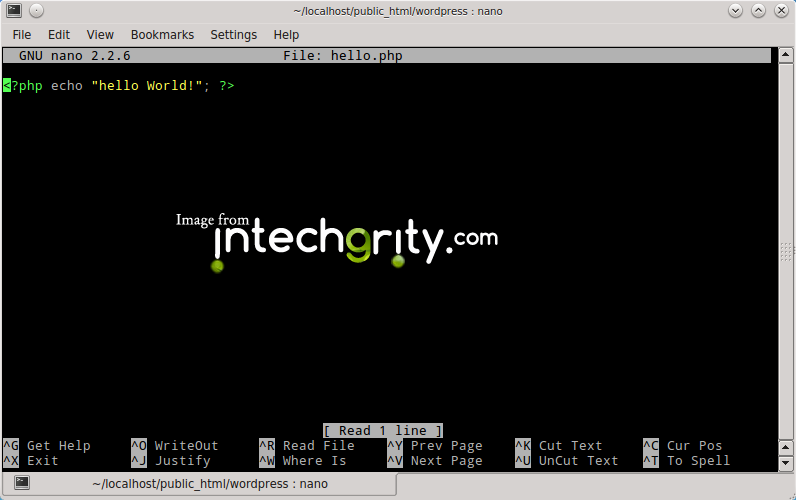The width and height of the screenshot is (796, 500).
Task: Click the 'GNU nano 2.2.6' title text
Action: click(75, 56)
